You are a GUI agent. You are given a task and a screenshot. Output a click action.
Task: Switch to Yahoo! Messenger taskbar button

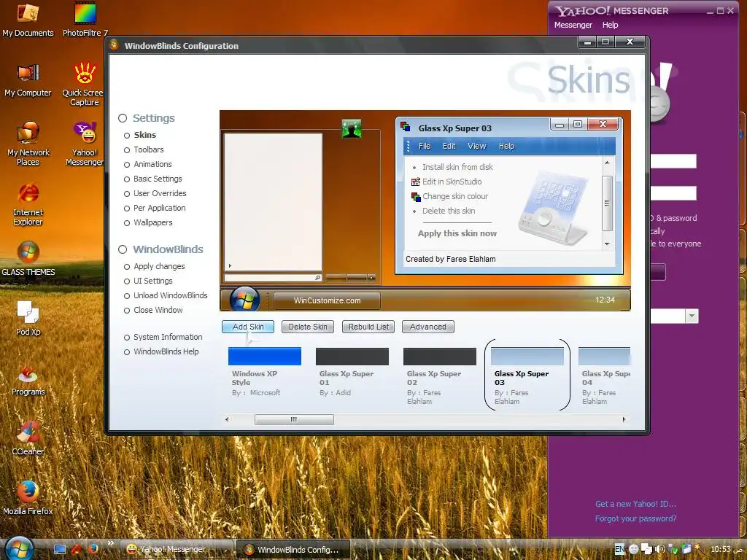[x=175, y=549]
